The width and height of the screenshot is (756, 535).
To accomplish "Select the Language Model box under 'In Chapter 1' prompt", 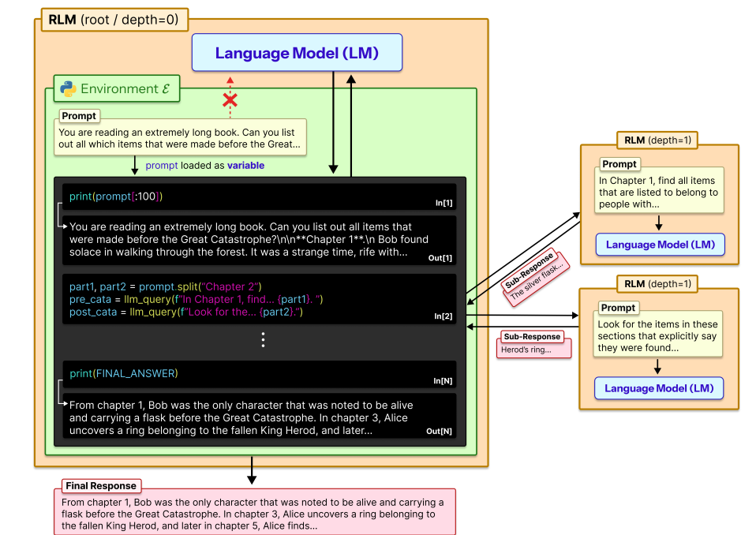I will (660, 245).
